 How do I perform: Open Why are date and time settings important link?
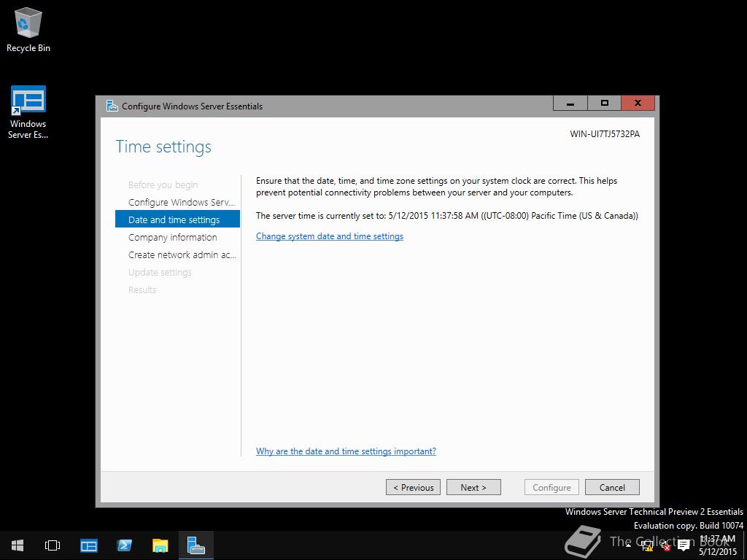click(x=346, y=451)
